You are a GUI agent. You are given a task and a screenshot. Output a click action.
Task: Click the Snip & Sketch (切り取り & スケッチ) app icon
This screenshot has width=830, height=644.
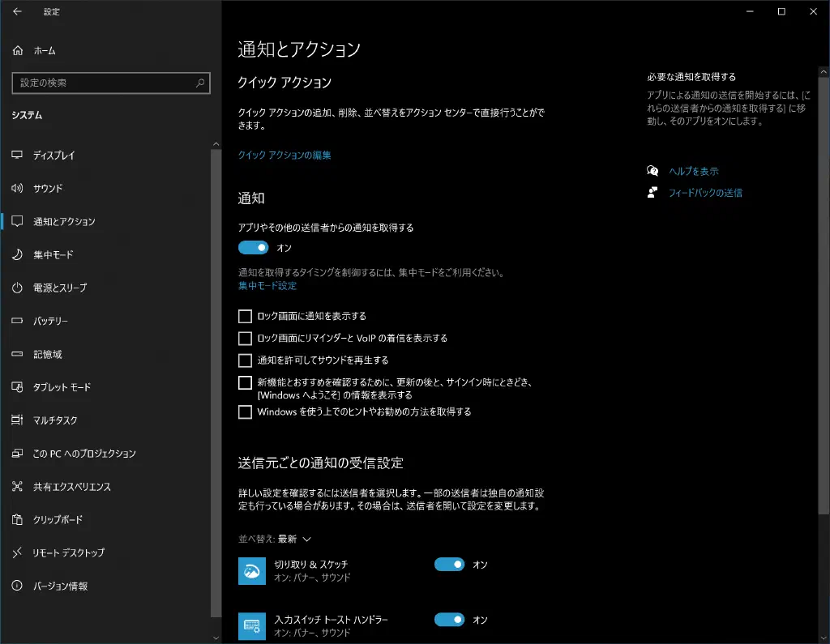252,571
